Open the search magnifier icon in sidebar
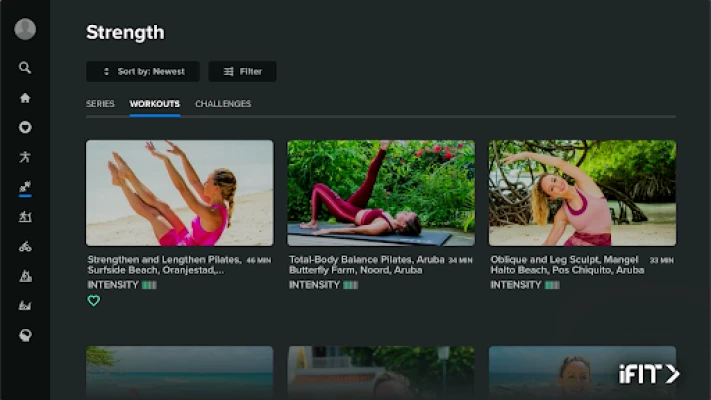This screenshot has width=711, height=400. click(25, 68)
